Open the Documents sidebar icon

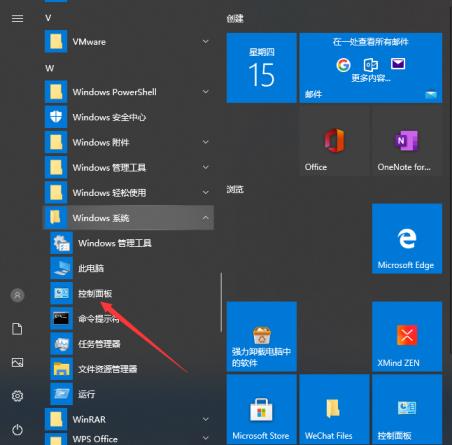[17, 329]
